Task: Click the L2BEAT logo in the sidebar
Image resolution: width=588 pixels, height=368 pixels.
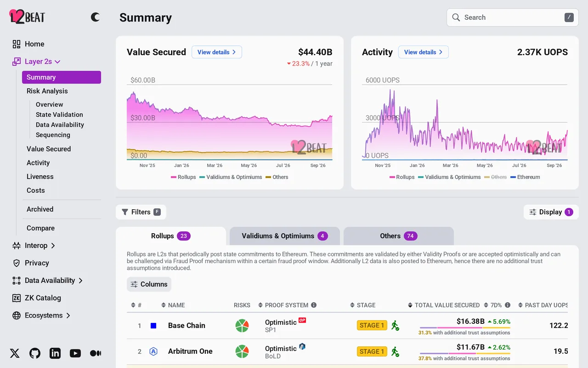Action: click(27, 17)
